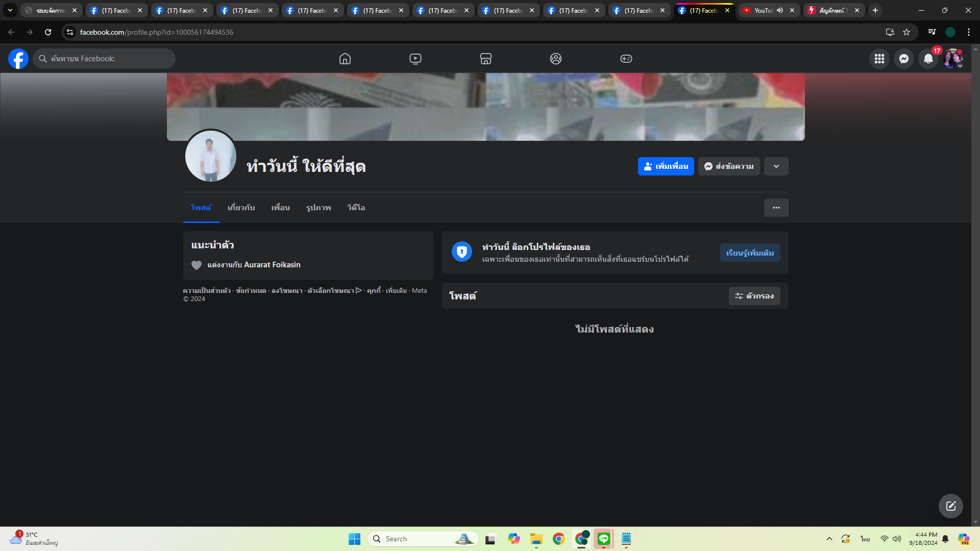This screenshot has height=551, width=980.
Task: Open the Marketplace icon
Action: pos(486,59)
